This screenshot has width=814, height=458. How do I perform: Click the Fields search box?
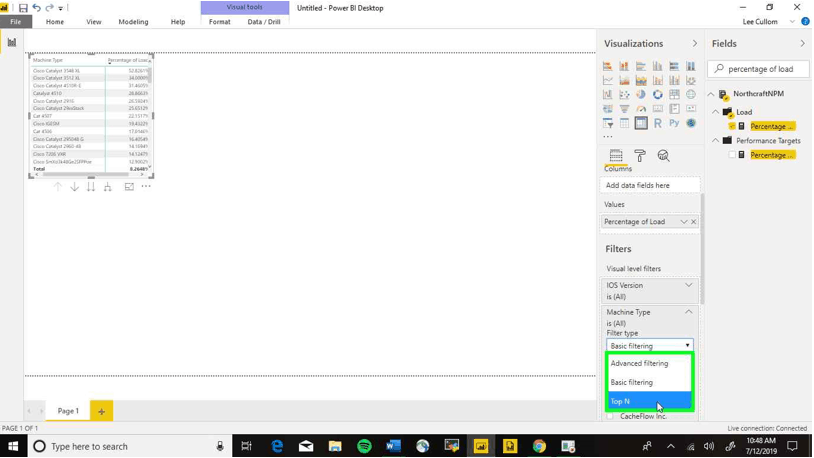point(758,69)
